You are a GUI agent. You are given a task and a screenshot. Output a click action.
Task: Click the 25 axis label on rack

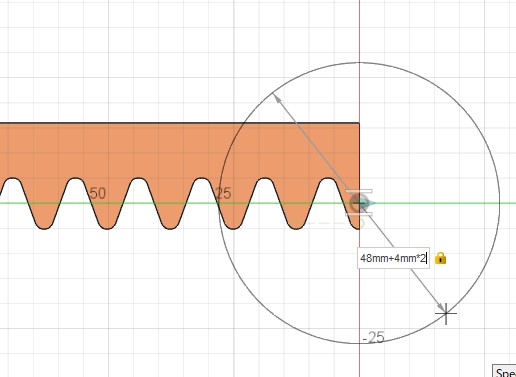pos(223,193)
